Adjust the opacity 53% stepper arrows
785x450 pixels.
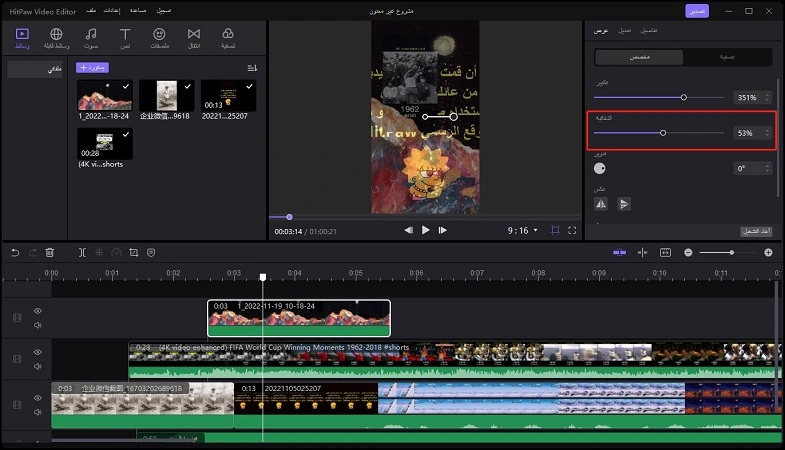point(767,133)
